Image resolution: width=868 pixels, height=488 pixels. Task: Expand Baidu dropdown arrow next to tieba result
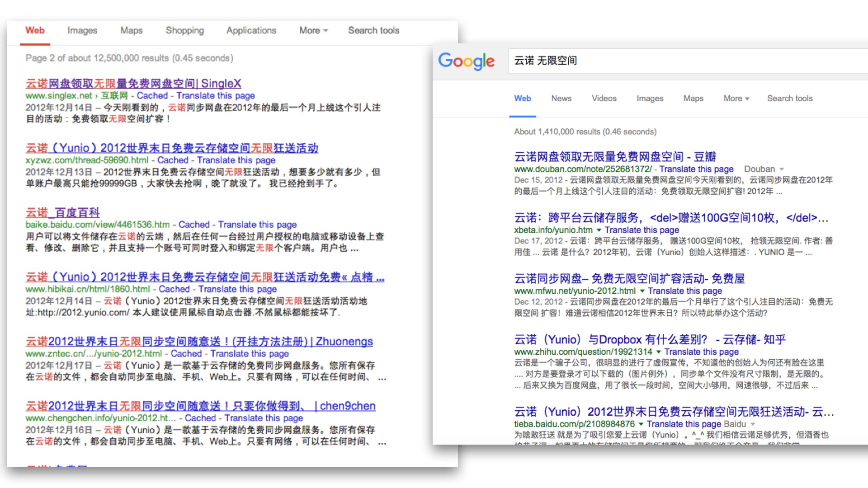click(753, 424)
